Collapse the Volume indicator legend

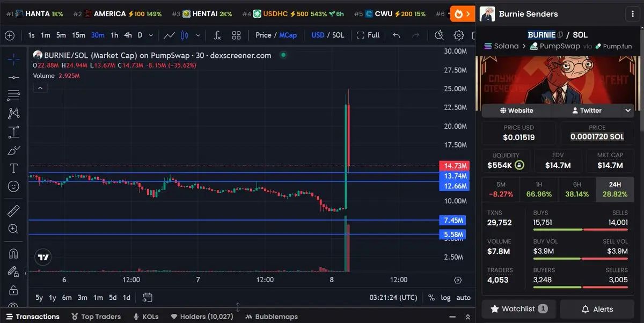(x=40, y=88)
